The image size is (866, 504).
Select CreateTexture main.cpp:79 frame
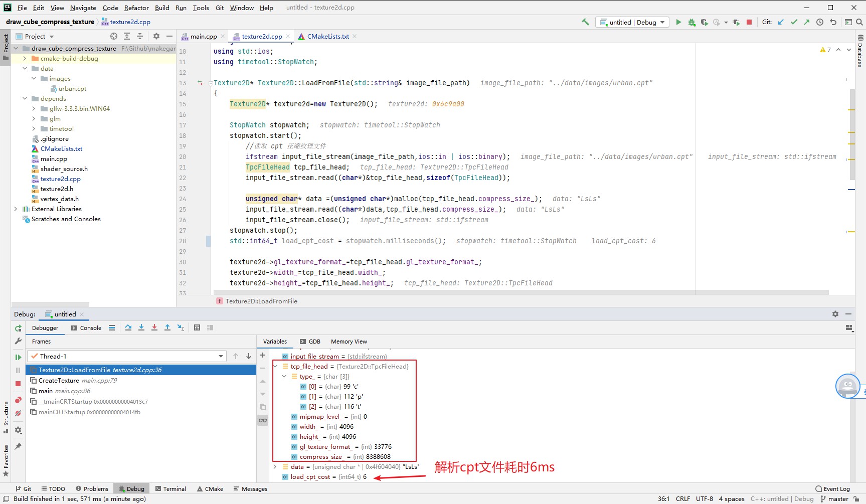point(141,380)
